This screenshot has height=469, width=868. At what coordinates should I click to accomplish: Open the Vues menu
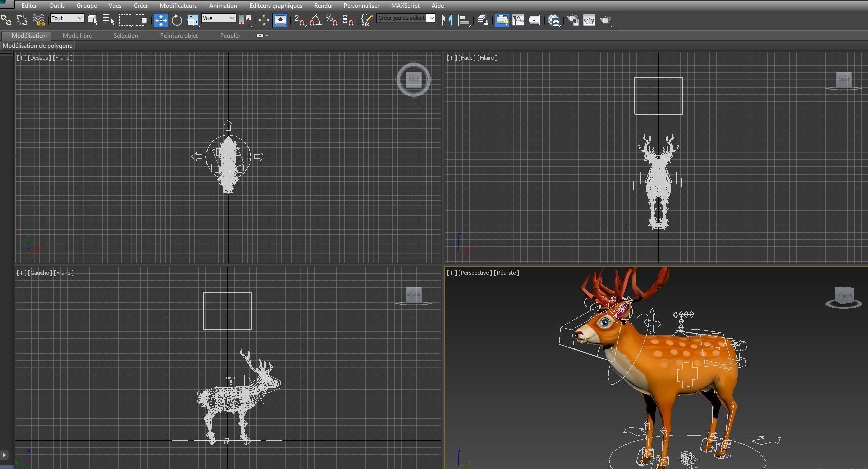click(x=115, y=6)
